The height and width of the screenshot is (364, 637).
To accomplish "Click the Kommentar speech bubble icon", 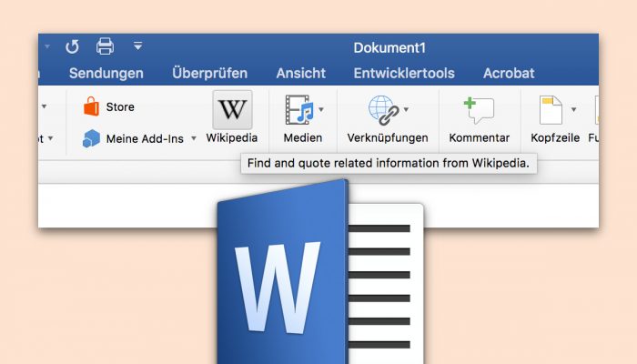I will coord(479,110).
